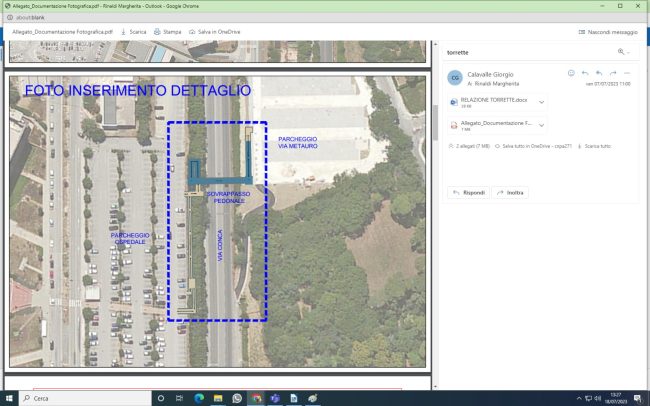This screenshot has height=406, width=650.
Task: Hide the message pane with Nascondi messaggio
Action: tap(608, 32)
